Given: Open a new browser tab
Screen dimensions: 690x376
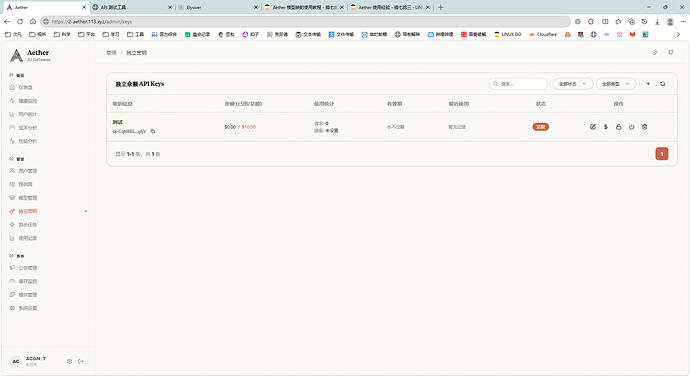Looking at the screenshot, I should 440,7.
